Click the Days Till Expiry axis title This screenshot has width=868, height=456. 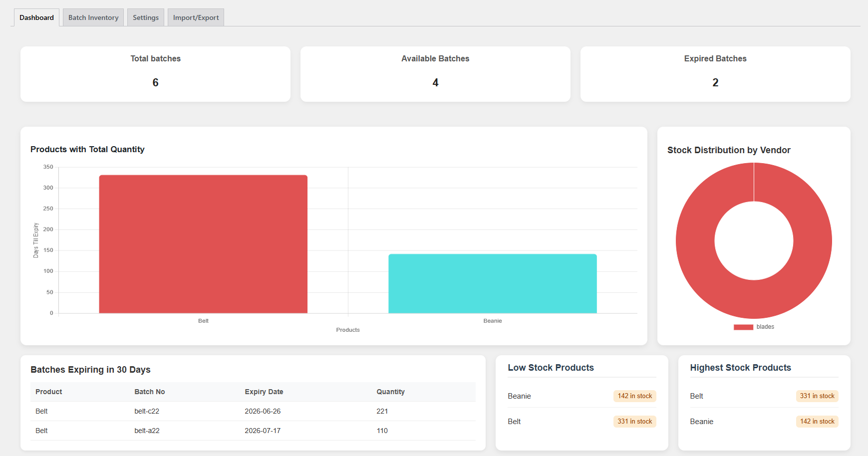pyautogui.click(x=36, y=240)
